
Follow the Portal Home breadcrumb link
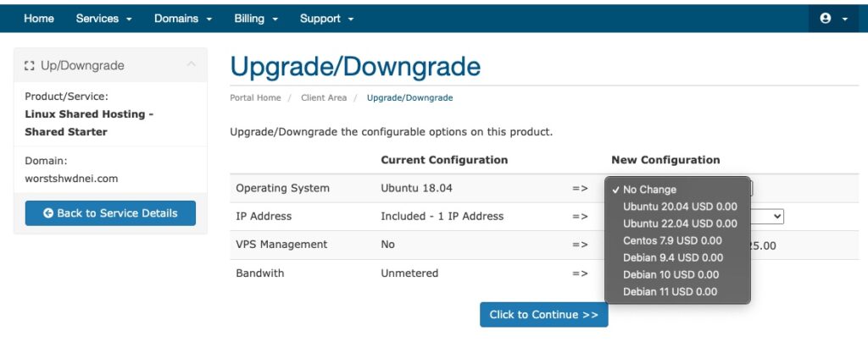pyautogui.click(x=255, y=98)
